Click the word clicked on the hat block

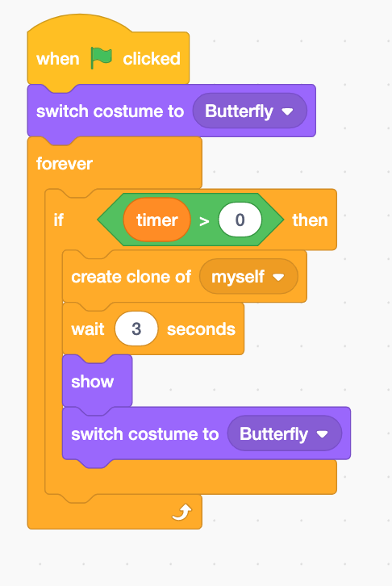152,59
